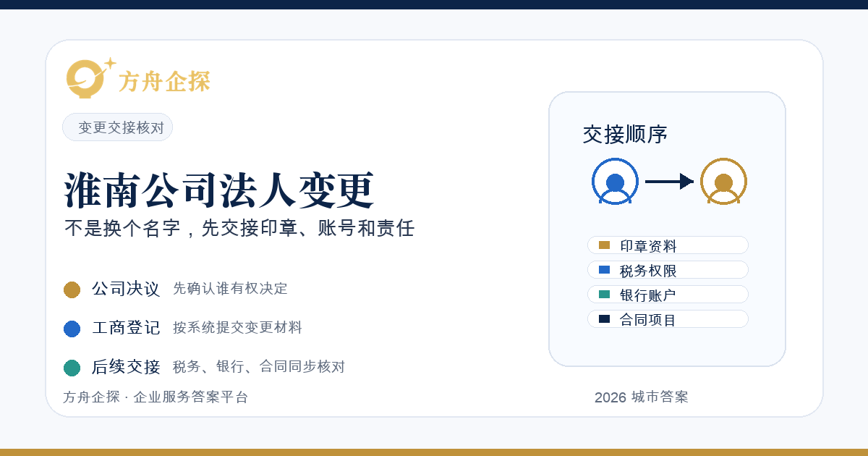Click the text 税务、银行、合同同步核对
The image size is (868, 456).
click(259, 367)
